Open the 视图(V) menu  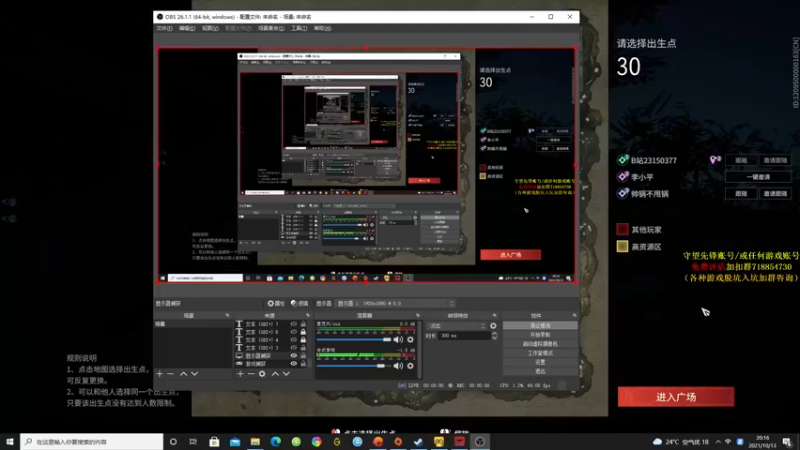tap(210, 28)
